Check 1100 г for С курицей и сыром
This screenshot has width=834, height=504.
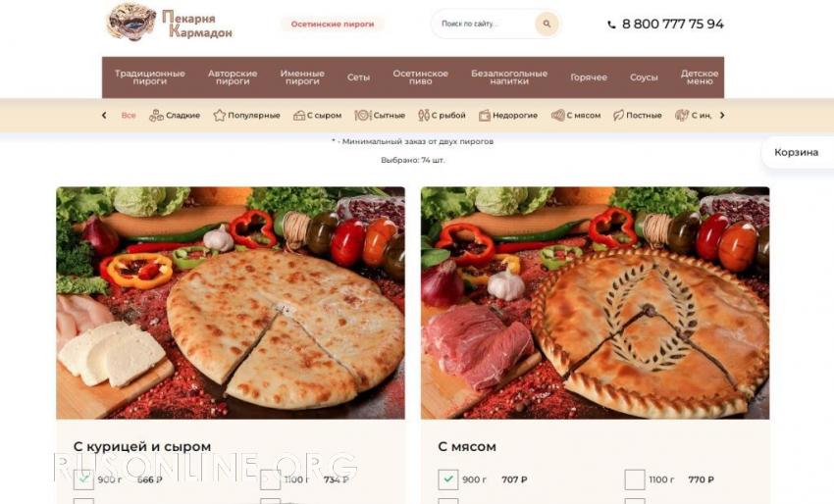pyautogui.click(x=270, y=479)
